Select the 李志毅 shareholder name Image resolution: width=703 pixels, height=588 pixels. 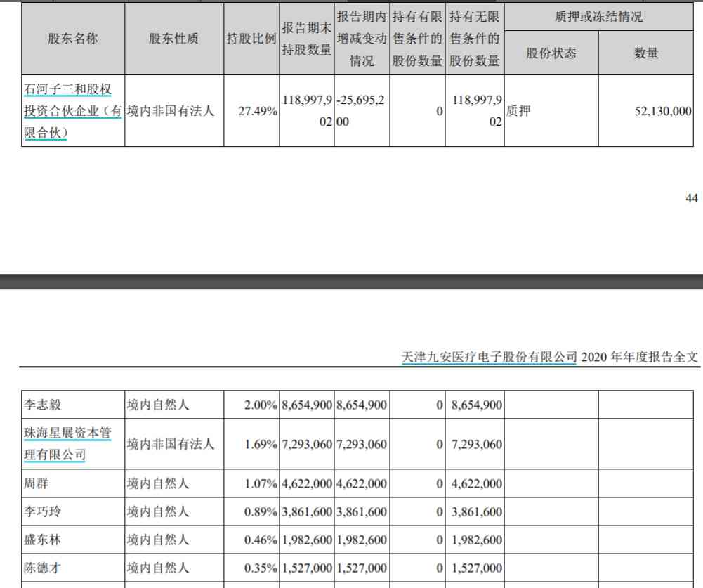click(43, 405)
